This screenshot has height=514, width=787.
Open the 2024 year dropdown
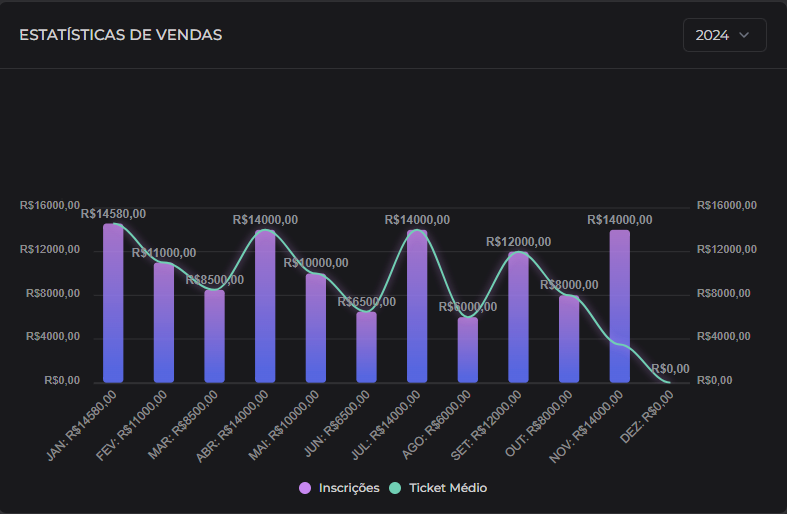click(x=724, y=35)
